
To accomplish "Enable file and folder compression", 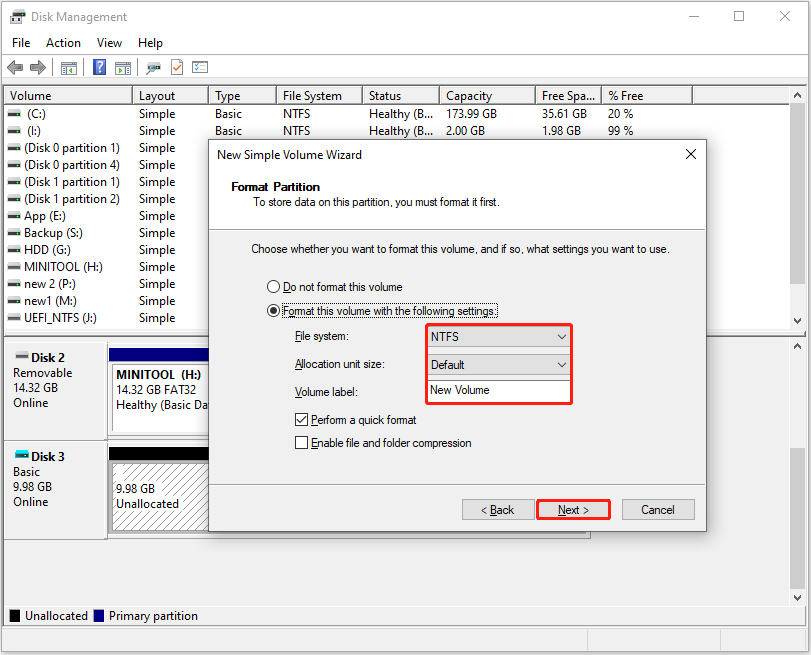I will click(302, 443).
